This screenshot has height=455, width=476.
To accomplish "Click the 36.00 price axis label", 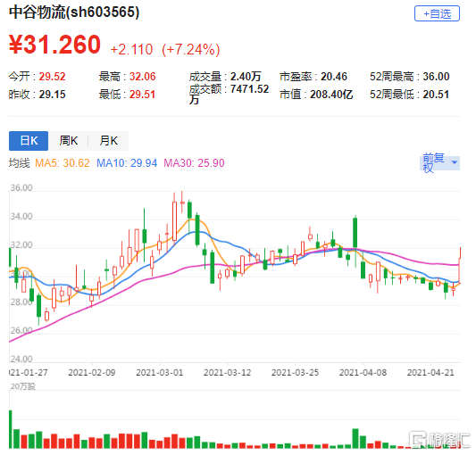I will [x=21, y=187].
